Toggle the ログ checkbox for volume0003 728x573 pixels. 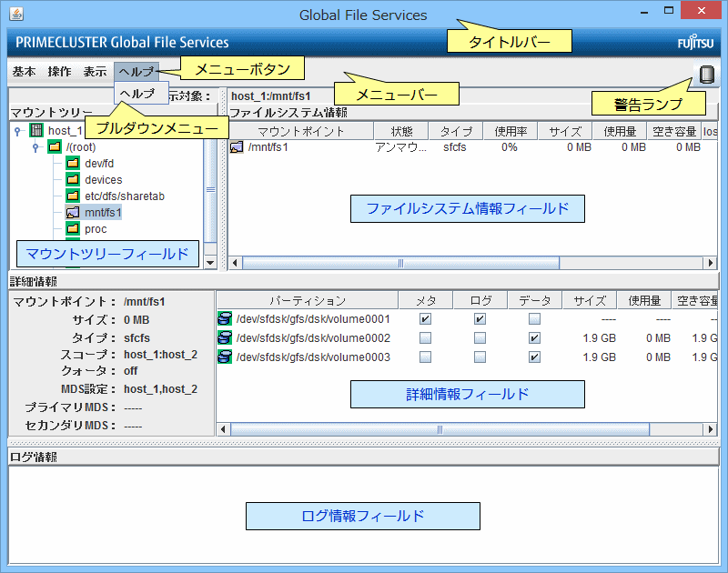coord(480,357)
